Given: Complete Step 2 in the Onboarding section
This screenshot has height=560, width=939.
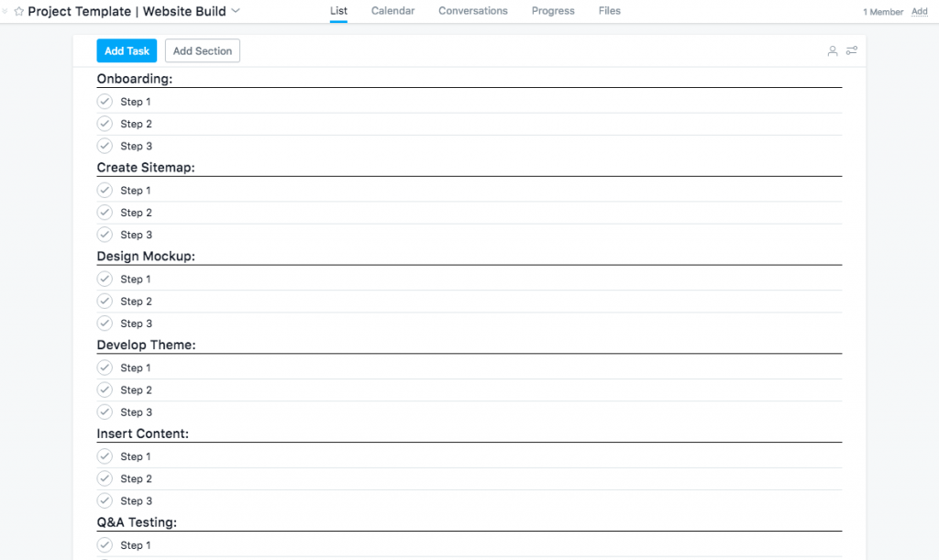Looking at the screenshot, I should pos(104,123).
